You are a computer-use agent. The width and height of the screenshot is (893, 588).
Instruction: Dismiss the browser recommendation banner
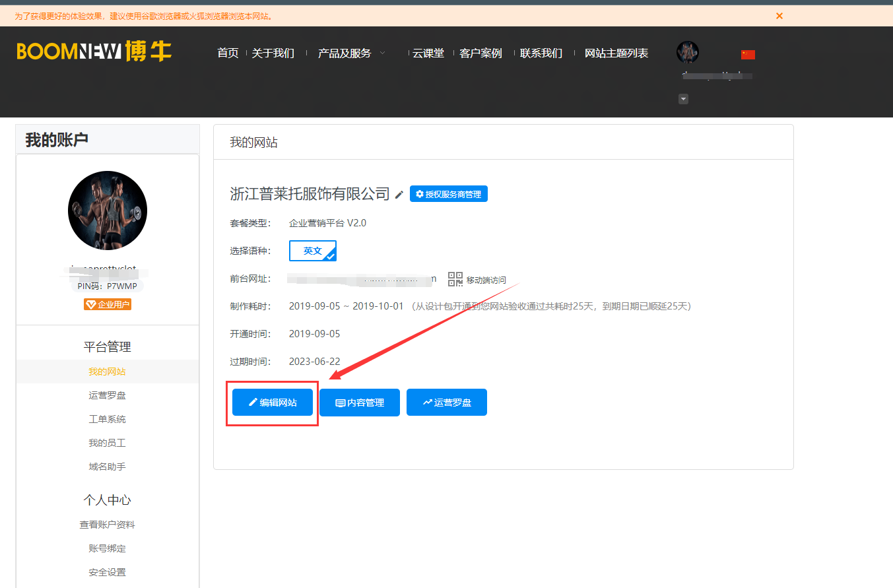(x=779, y=15)
